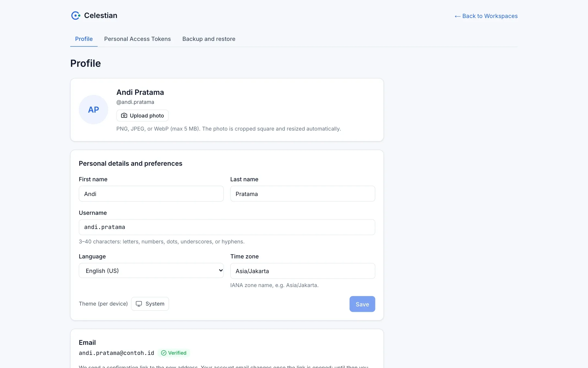The height and width of the screenshot is (368, 588).
Task: Click the Celestian logo icon
Action: point(76,16)
